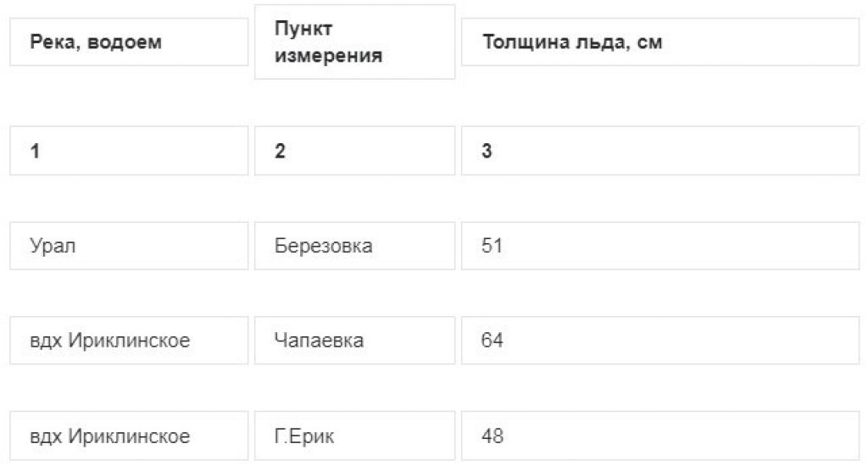The width and height of the screenshot is (868, 466).
Task: Click the word 'Пункт' in the header
Action: 303,28
